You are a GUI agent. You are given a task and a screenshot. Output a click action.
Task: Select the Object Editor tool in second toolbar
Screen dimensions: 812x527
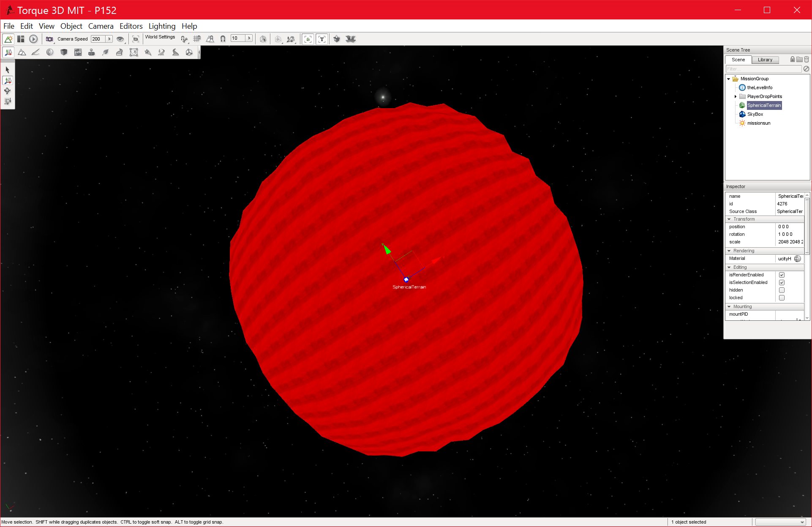coord(8,52)
